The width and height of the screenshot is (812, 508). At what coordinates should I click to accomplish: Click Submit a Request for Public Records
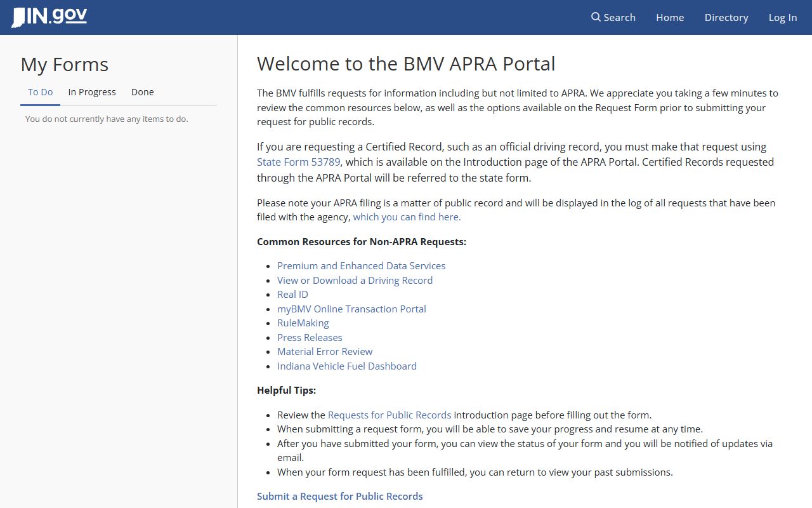point(340,497)
